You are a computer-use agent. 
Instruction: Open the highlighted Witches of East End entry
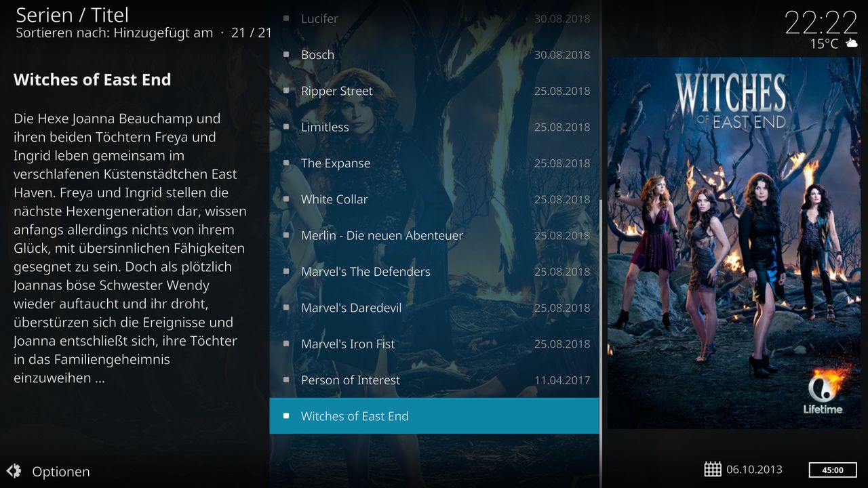pyautogui.click(x=435, y=415)
